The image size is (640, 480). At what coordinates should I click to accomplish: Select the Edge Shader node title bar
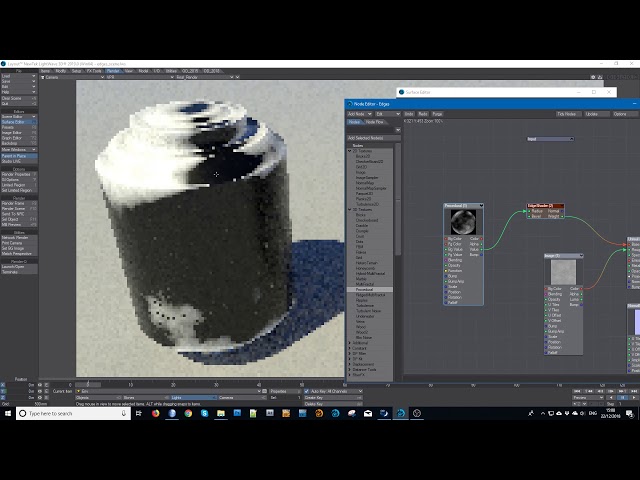click(x=545, y=206)
